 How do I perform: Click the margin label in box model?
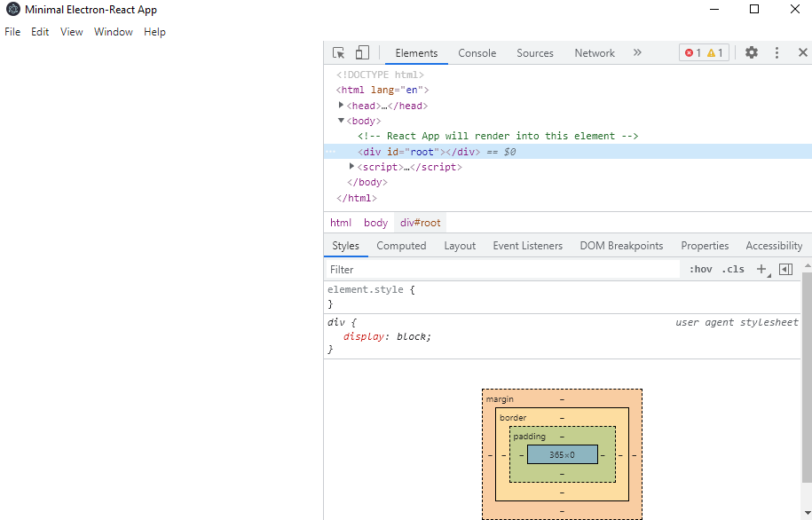click(x=500, y=398)
